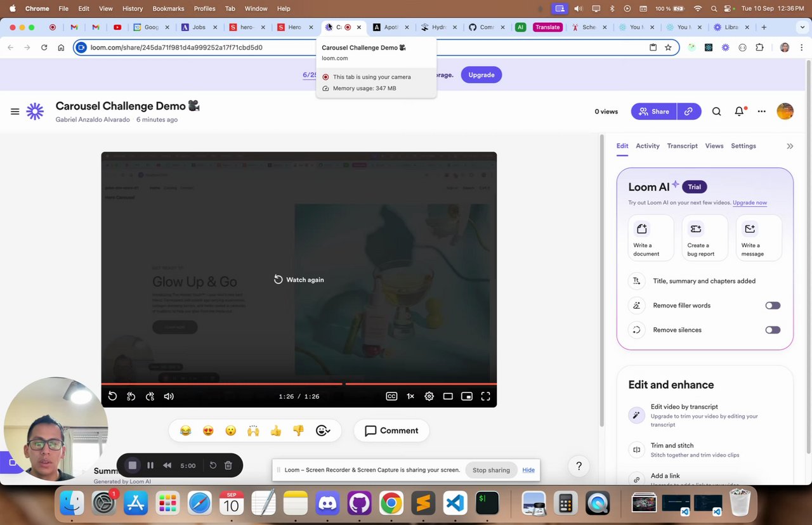React with the thumbs up emoji
This screenshot has height=525, width=812.
click(275, 431)
